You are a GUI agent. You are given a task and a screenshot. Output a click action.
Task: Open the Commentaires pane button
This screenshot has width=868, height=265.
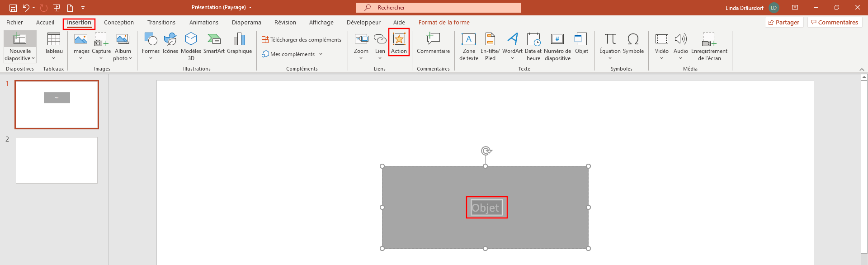pos(835,23)
